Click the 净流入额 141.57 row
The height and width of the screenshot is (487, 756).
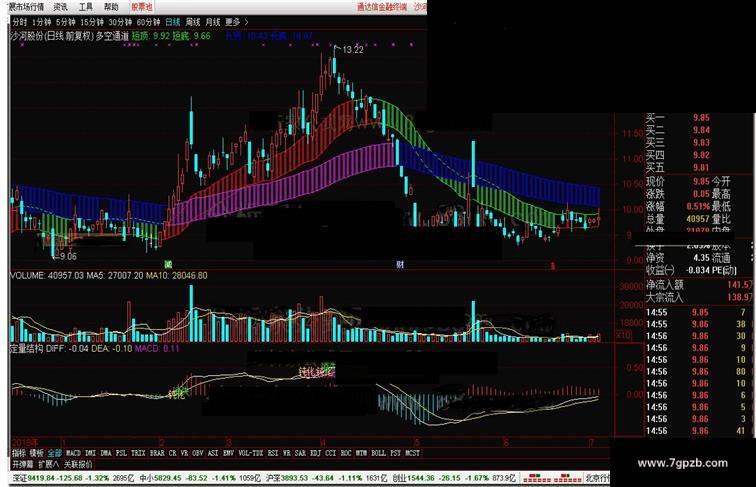699,285
